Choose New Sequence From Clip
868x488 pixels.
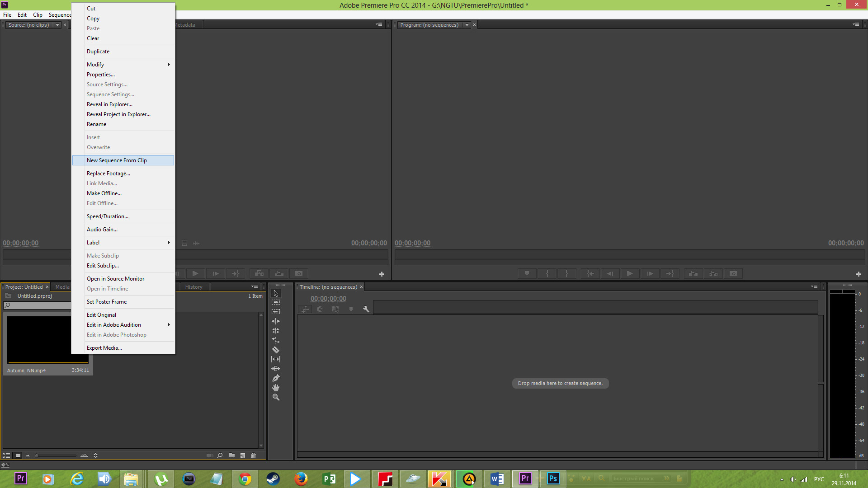point(123,160)
